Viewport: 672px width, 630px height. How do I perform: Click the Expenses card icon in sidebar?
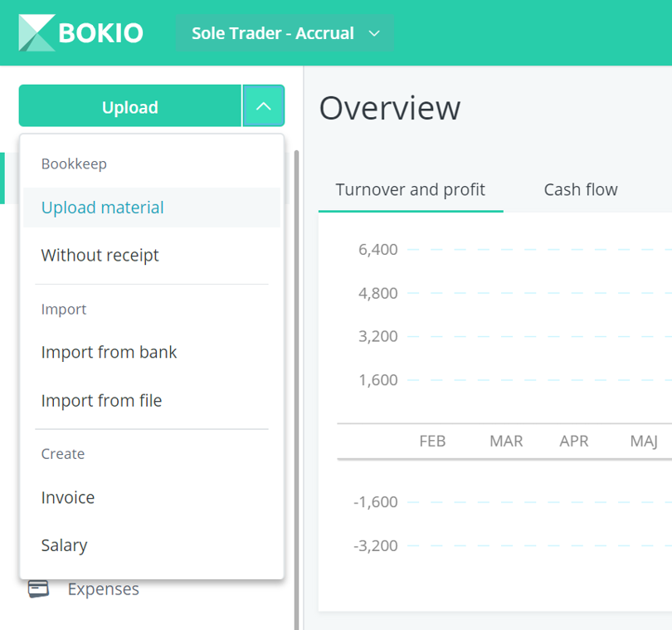[38, 588]
